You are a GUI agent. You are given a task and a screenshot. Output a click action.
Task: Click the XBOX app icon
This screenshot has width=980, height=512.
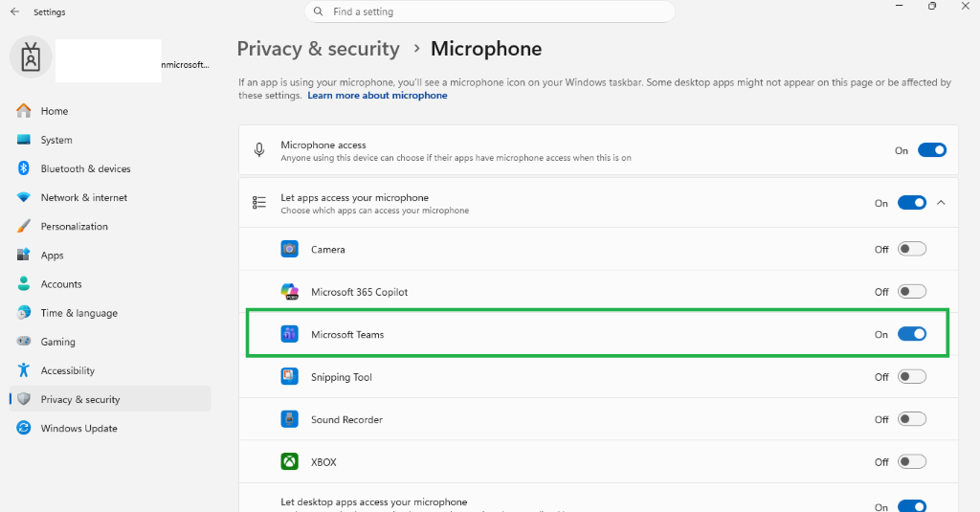(289, 461)
